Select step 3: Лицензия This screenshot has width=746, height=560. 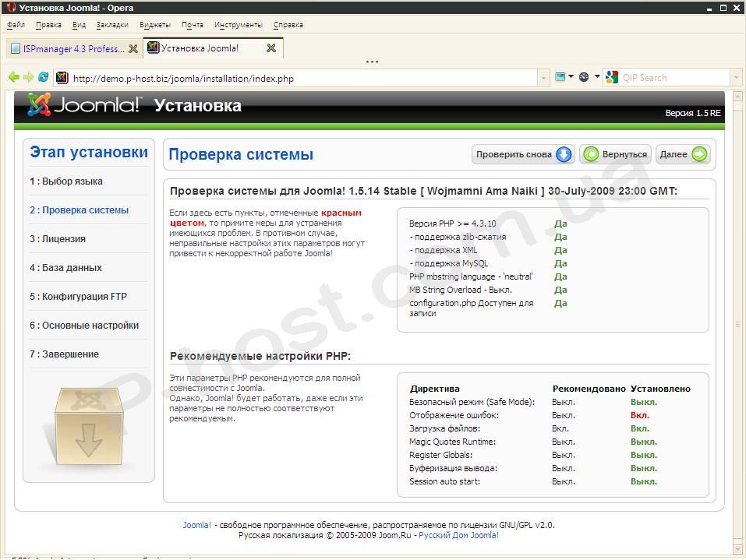[58, 238]
